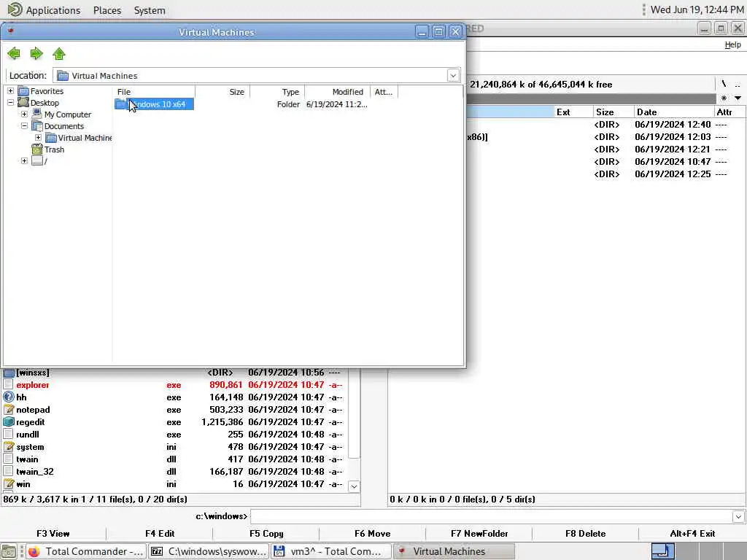This screenshot has width=747, height=560.
Task: Click the Trash bin icon
Action: pyautogui.click(x=37, y=149)
